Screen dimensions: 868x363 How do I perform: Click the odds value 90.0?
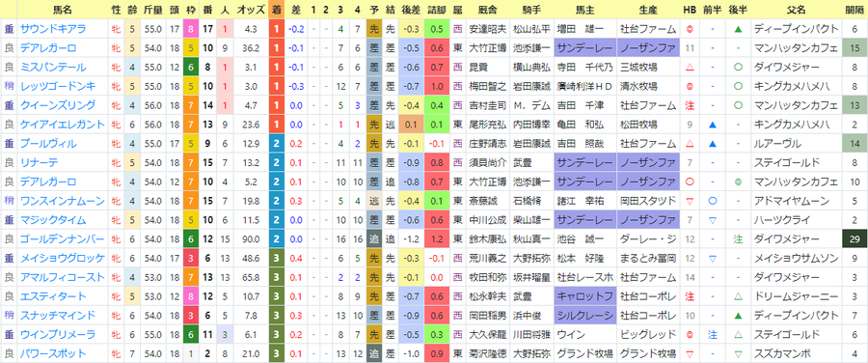click(251, 238)
